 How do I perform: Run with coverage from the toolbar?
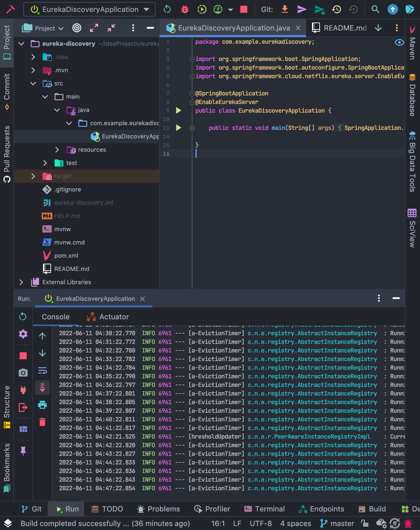coord(202,9)
